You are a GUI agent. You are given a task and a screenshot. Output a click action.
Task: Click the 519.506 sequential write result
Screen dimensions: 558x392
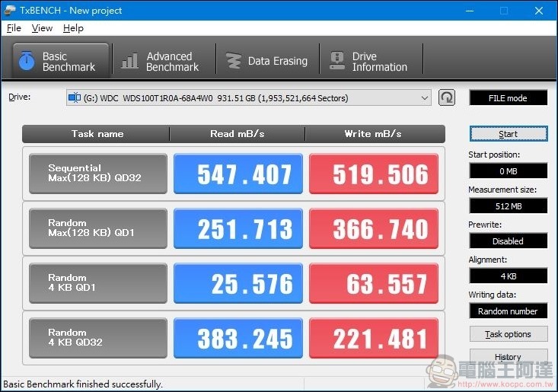[374, 174]
